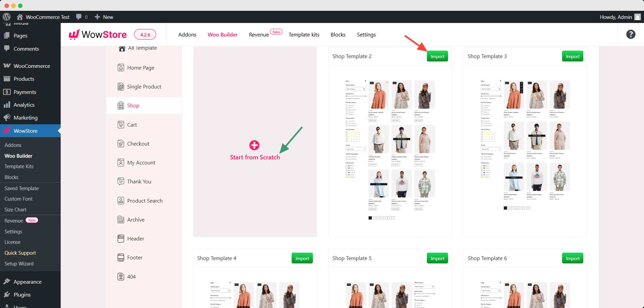
Task: Launch the Setup Wizard link
Action: click(x=19, y=264)
